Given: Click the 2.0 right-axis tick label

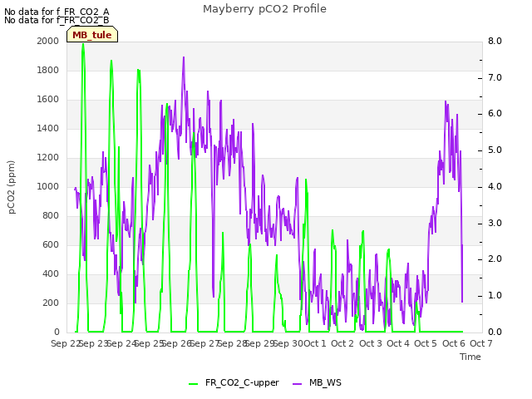Looking at the screenshot, I should [495, 259].
